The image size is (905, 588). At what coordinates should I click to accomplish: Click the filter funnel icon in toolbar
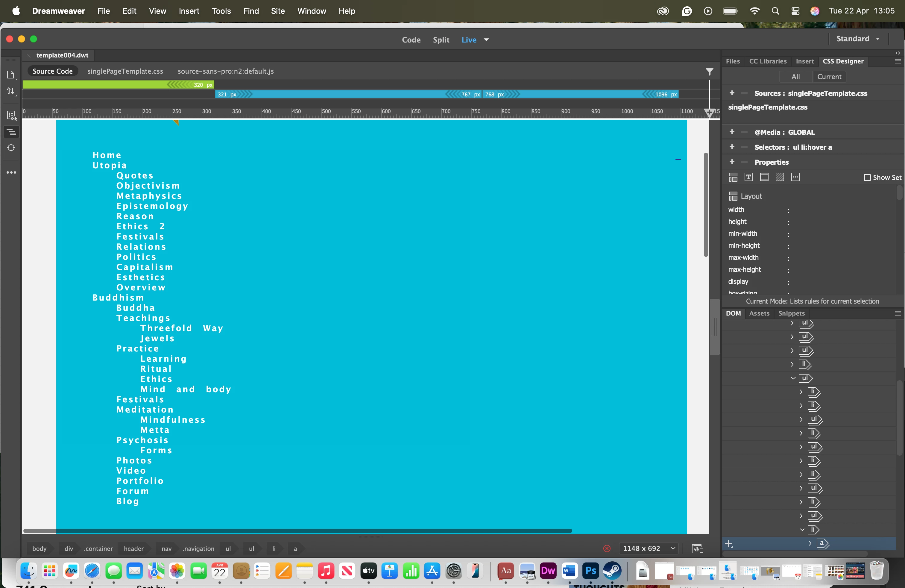coord(709,72)
